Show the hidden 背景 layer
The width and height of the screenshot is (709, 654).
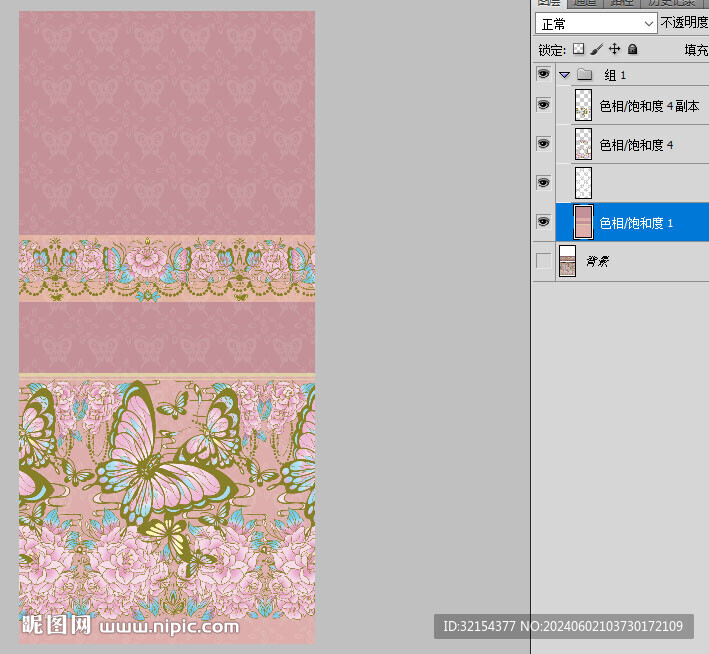pyautogui.click(x=543, y=261)
